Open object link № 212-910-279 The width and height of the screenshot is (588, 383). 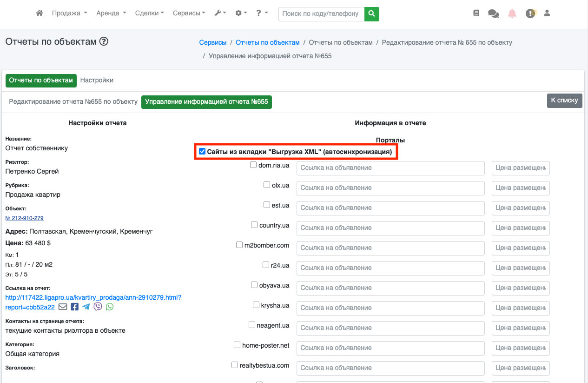point(25,218)
